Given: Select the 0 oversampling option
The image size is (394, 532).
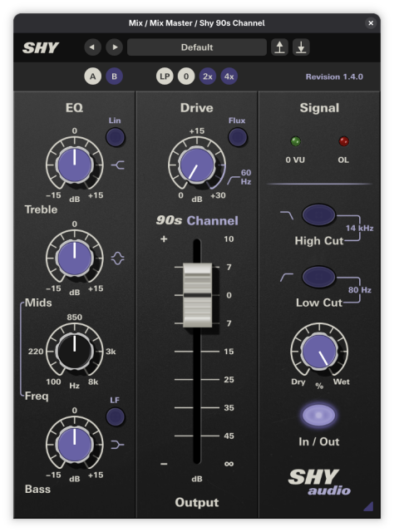Looking at the screenshot, I should click(x=186, y=76).
